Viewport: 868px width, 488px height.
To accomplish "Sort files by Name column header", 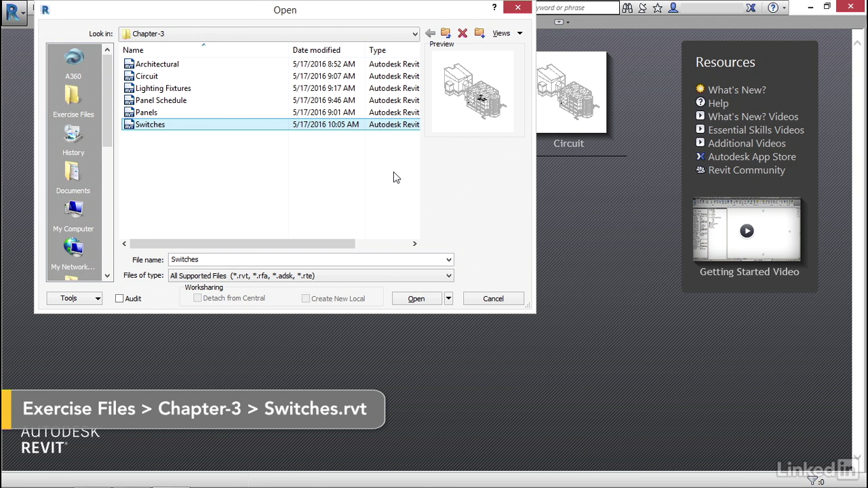I will tap(205, 50).
